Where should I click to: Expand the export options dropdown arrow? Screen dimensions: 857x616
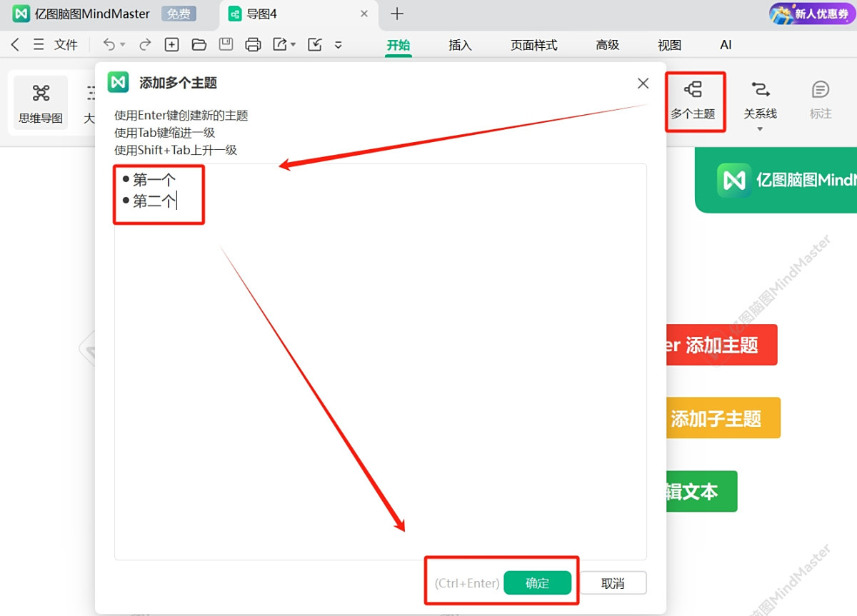point(293,45)
